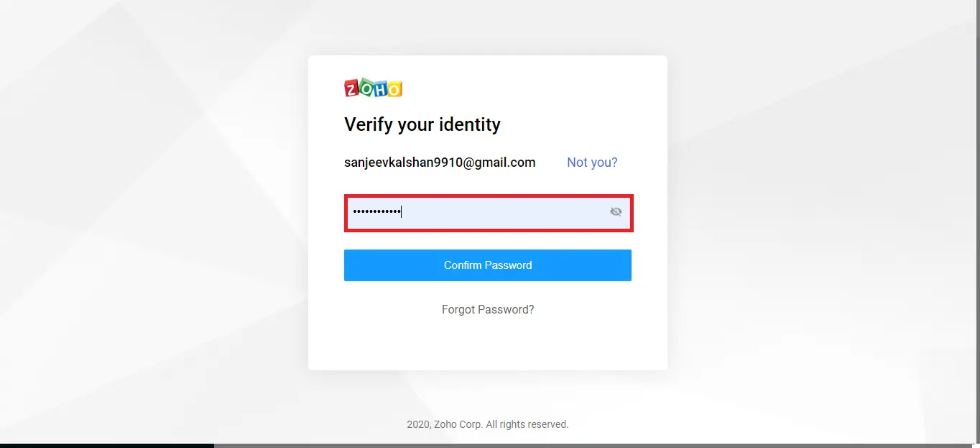Open the "Forgot Password?" link
Image resolution: width=980 pixels, height=448 pixels.
coord(488,310)
